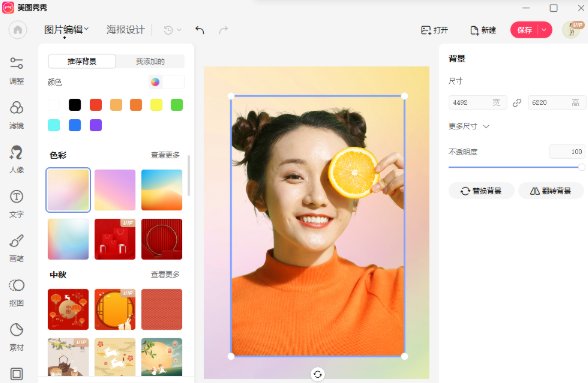
Task: Open the user avatar profile
Action: coord(572,30)
